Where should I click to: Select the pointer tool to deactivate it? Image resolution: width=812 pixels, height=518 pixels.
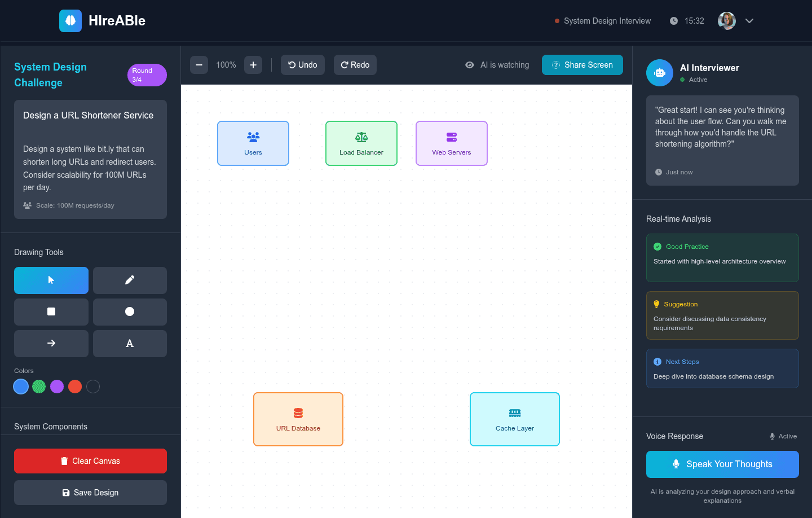[x=51, y=280]
